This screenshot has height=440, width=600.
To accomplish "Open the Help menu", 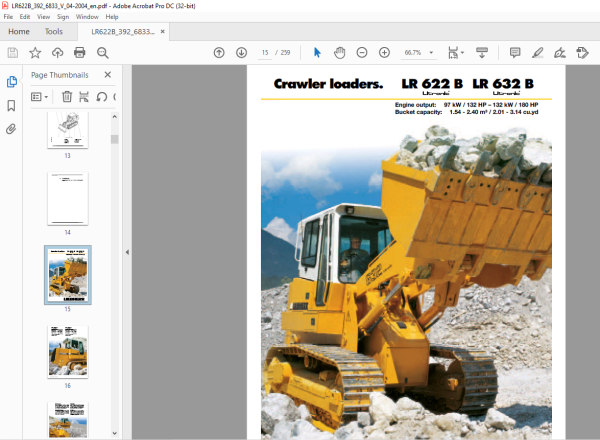I will click(112, 17).
